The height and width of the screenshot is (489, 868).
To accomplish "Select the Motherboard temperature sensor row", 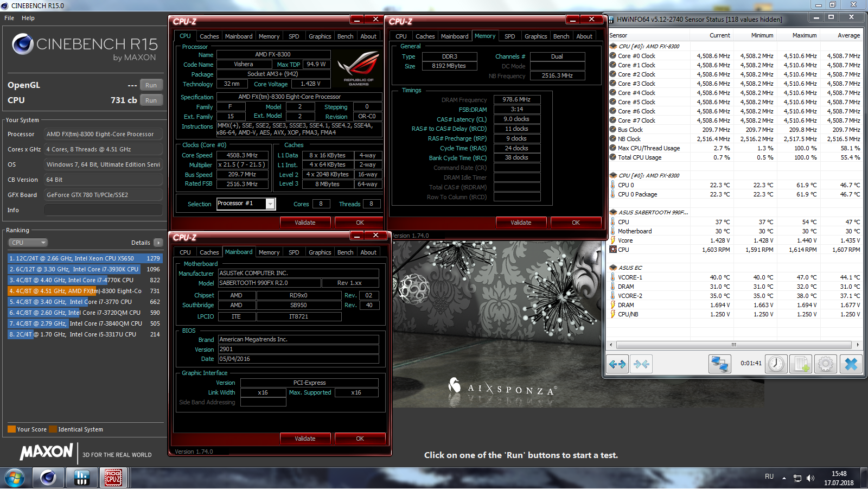I will (735, 231).
